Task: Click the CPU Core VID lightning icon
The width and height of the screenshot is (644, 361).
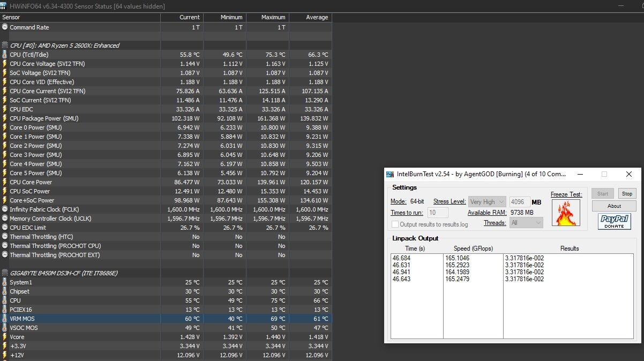Action: click(x=5, y=82)
